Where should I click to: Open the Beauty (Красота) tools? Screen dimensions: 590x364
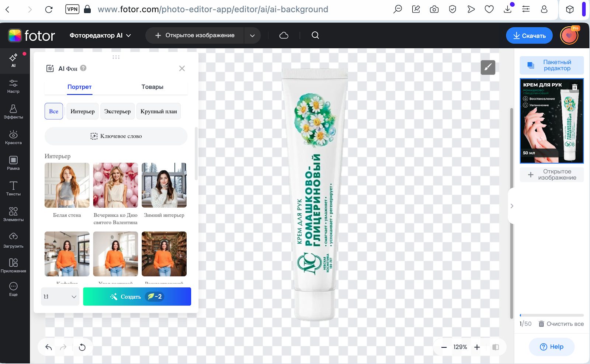click(x=13, y=137)
